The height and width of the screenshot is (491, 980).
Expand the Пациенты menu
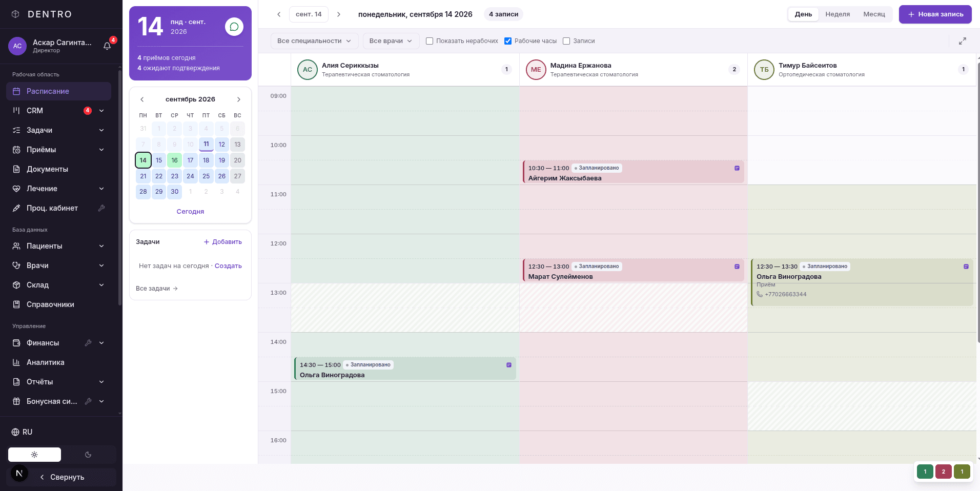(x=101, y=246)
